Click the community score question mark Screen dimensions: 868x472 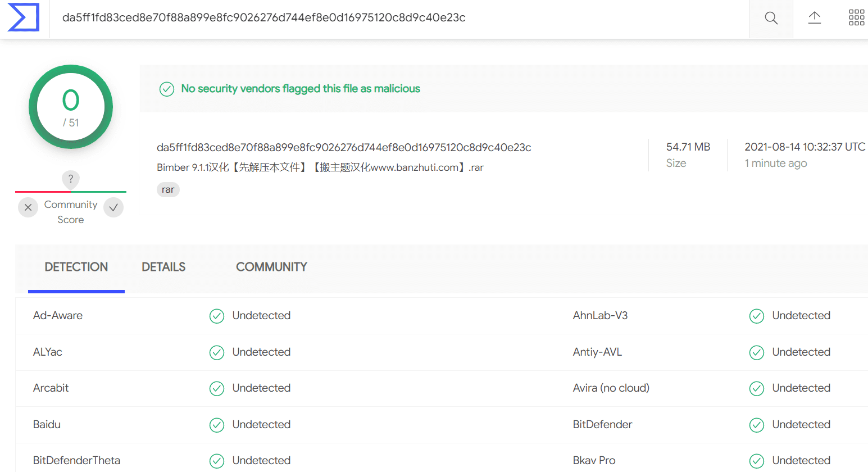coord(70,179)
